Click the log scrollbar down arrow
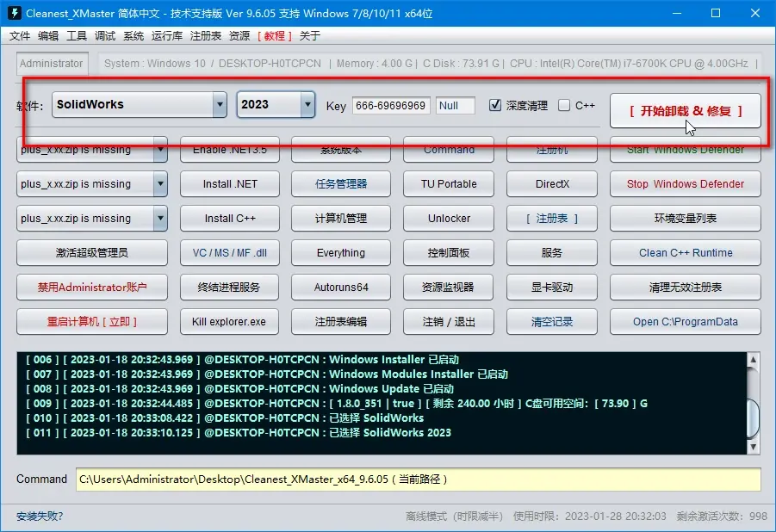The height and width of the screenshot is (532, 776). pyautogui.click(x=753, y=447)
